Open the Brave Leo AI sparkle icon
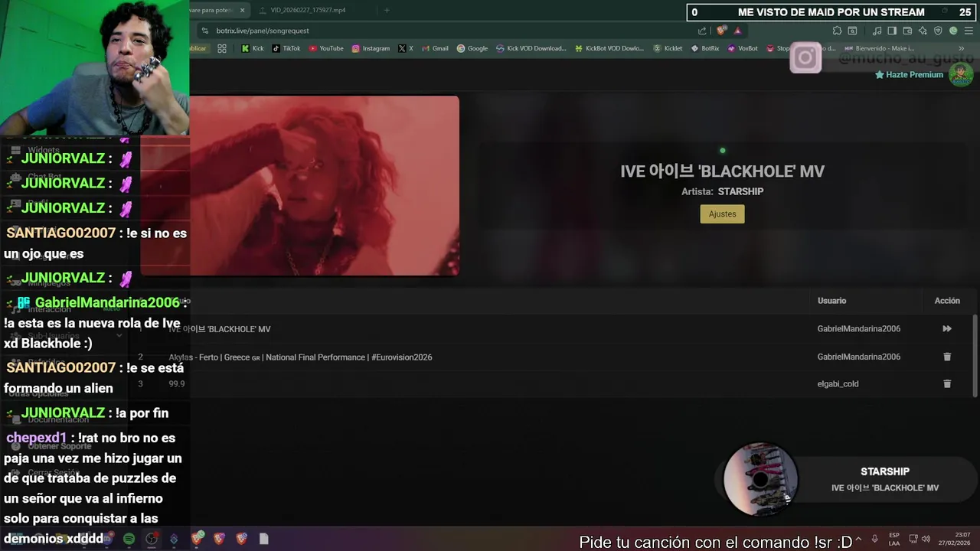Screen dimensions: 980x551 point(923,31)
